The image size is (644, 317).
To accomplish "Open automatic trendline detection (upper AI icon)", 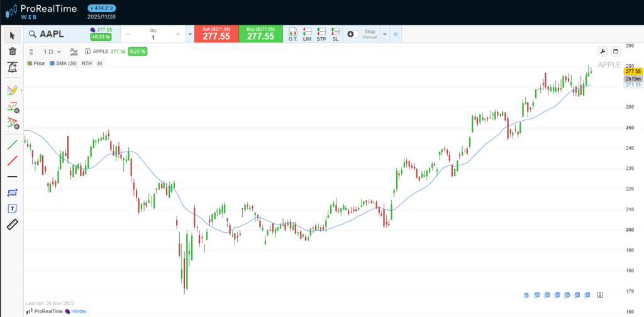I will (x=13, y=107).
